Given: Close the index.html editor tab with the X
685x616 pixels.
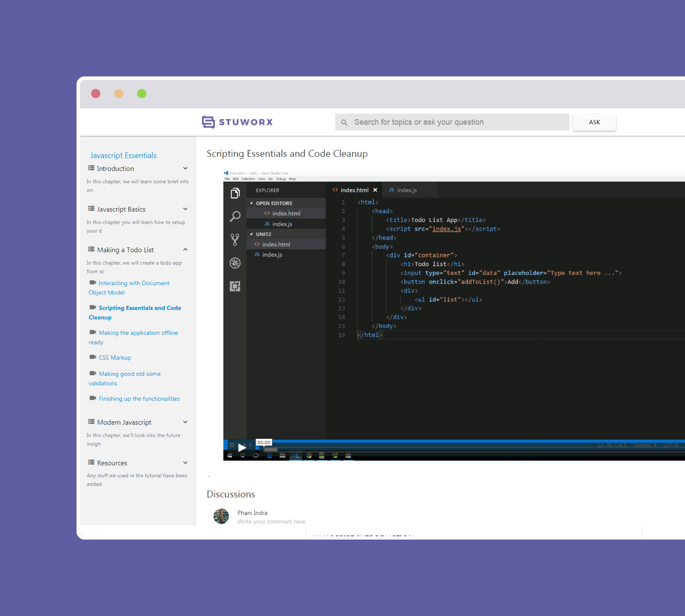Looking at the screenshot, I should pos(375,190).
